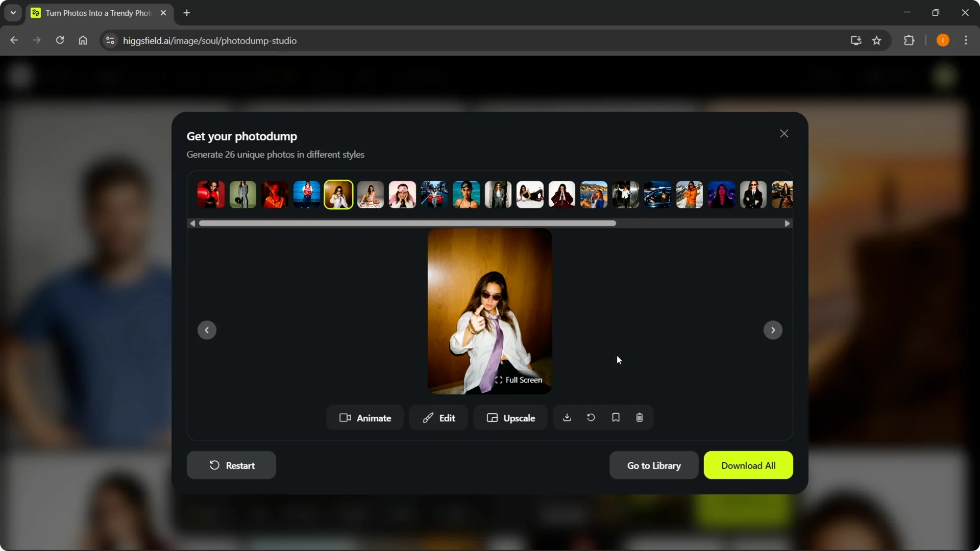
Task: Regenerate the image with the retry icon
Action: click(x=591, y=417)
